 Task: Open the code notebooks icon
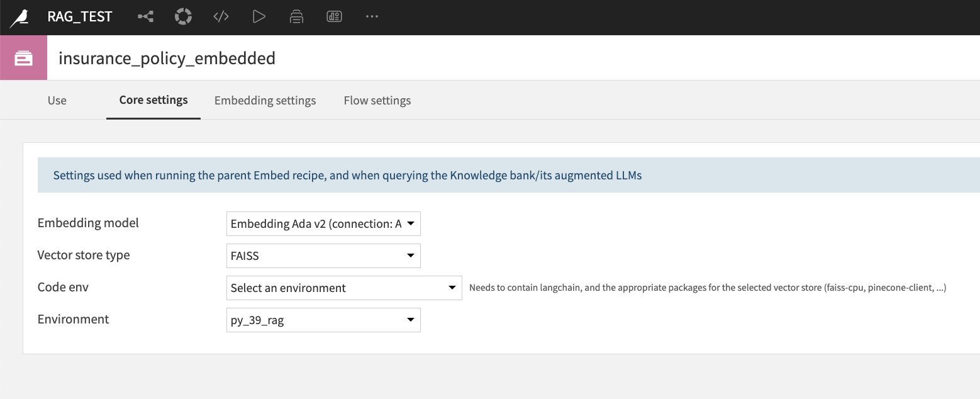pyautogui.click(x=221, y=17)
